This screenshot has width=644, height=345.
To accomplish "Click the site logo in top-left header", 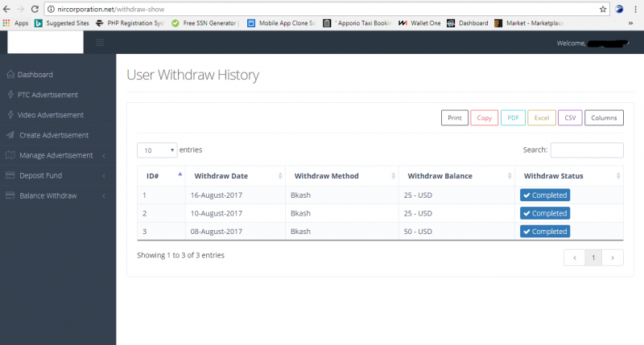I will tap(45, 42).
